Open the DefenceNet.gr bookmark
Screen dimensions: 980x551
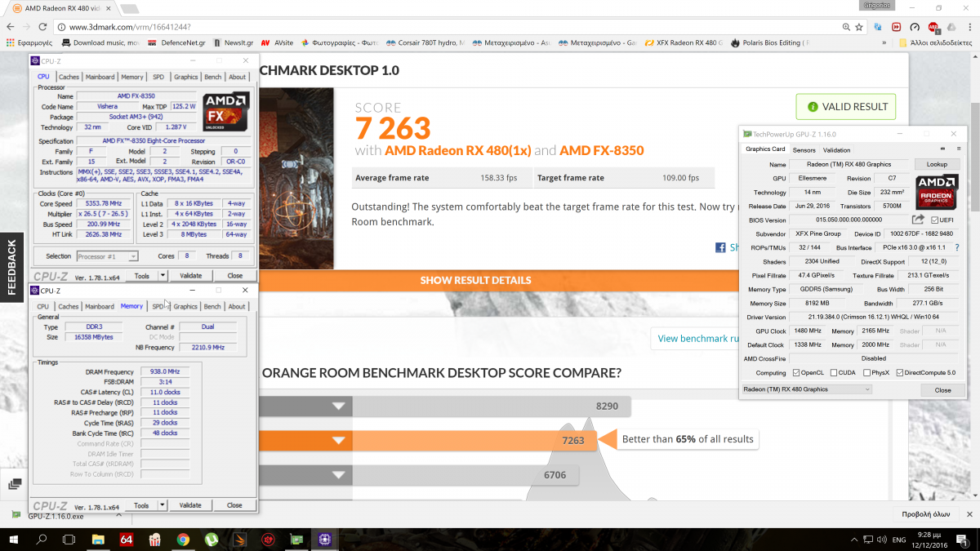175,42
